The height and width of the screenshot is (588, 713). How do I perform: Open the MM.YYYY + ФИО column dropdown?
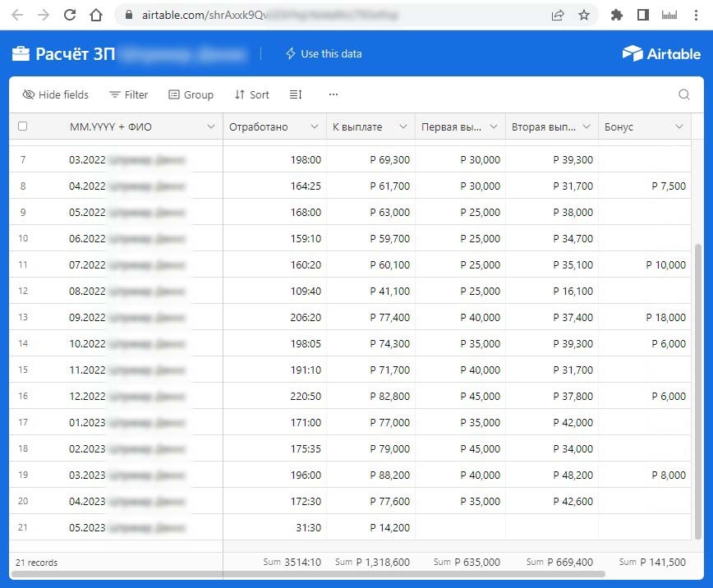click(211, 126)
